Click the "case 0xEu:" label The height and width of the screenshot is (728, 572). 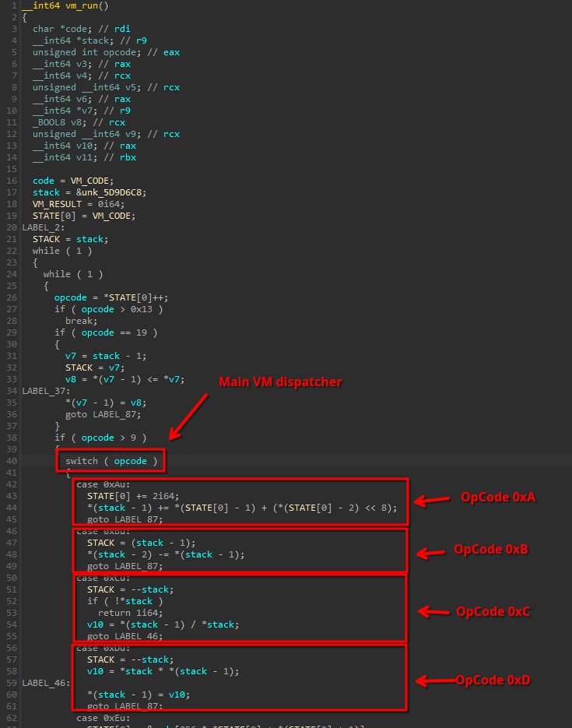click(x=104, y=718)
